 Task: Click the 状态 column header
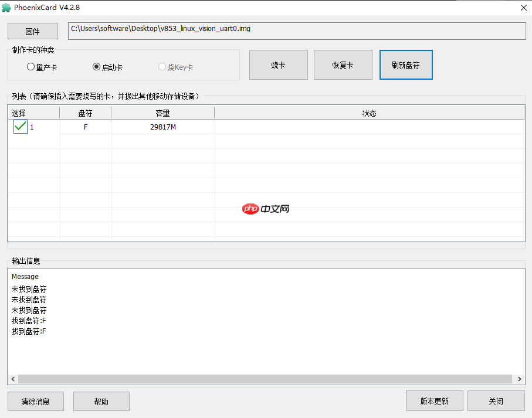pyautogui.click(x=370, y=112)
